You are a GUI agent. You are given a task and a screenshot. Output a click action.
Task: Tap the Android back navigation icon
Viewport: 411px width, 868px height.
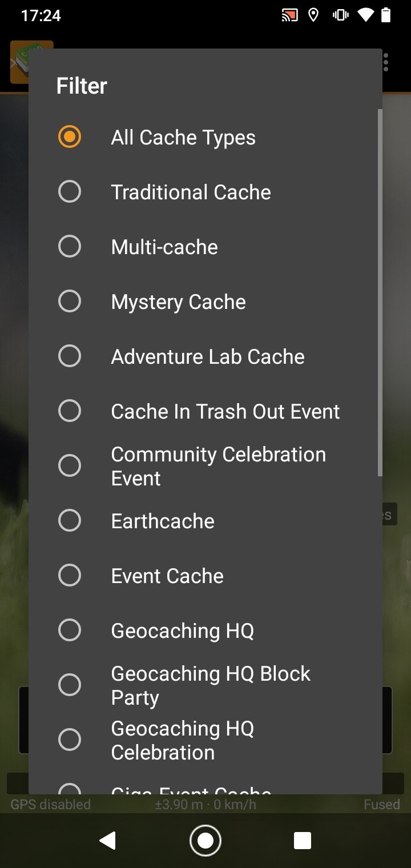click(x=107, y=841)
